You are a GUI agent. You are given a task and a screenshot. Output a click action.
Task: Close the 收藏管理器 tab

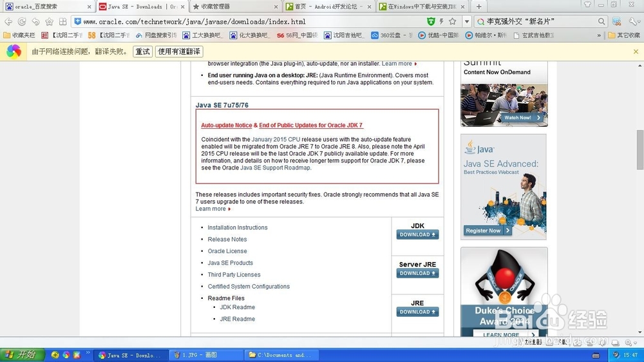coord(276,6)
